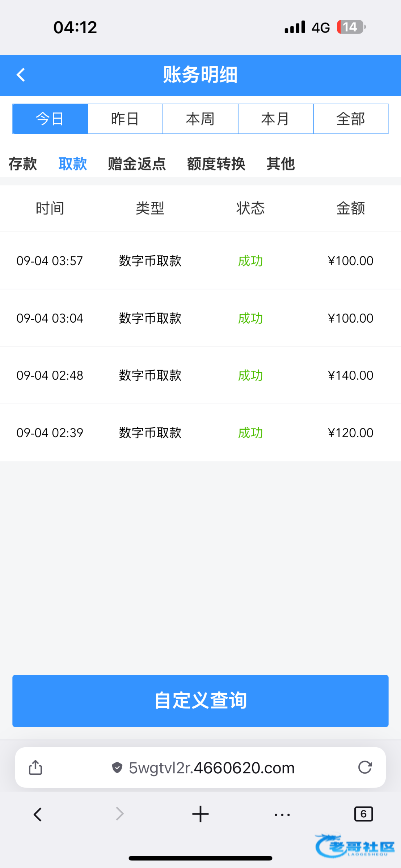This screenshot has width=401, height=868.
Task: Open the 额度转换 category tab
Action: point(216,164)
